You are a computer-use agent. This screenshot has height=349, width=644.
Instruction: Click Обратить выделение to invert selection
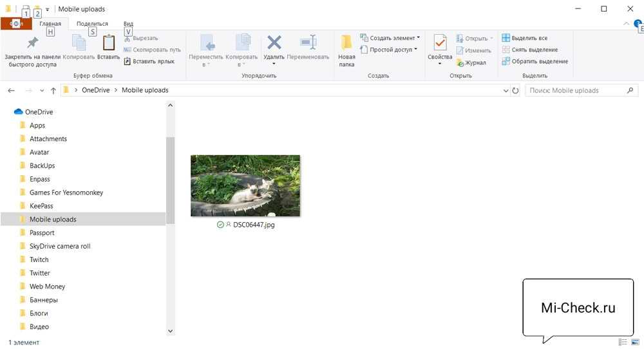pyautogui.click(x=535, y=61)
